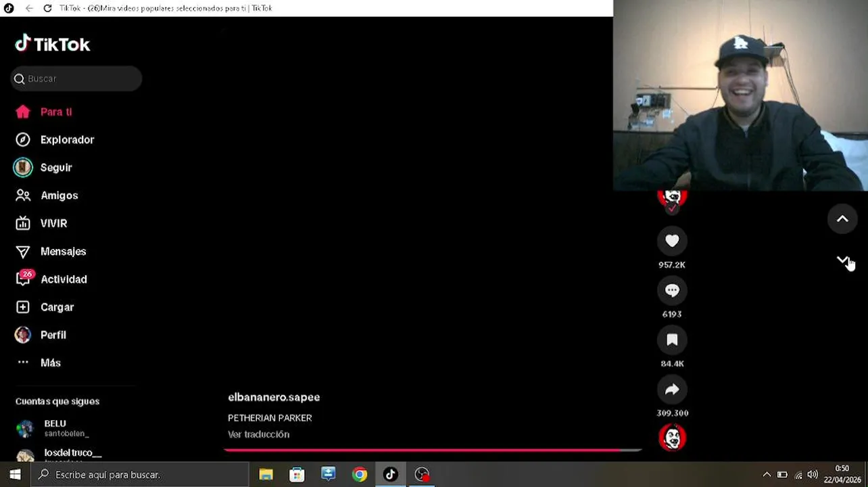Open the Windows Start menu
Image resolution: width=868 pixels, height=487 pixels.
(x=15, y=474)
